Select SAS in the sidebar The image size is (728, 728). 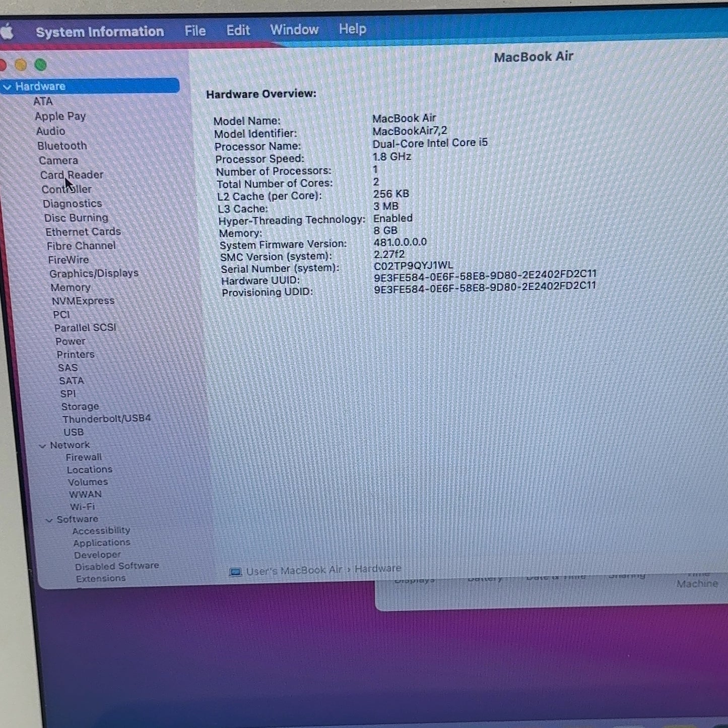(68, 368)
